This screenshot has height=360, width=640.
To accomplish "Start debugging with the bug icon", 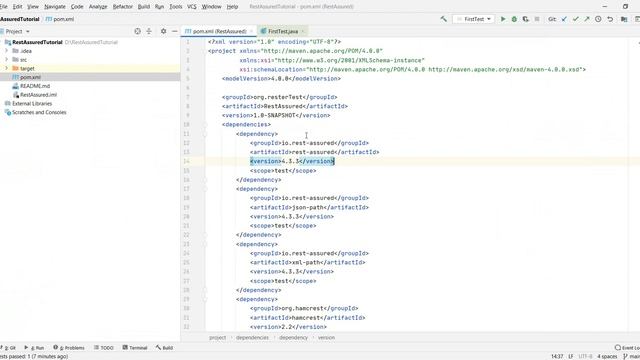I will [x=514, y=19].
